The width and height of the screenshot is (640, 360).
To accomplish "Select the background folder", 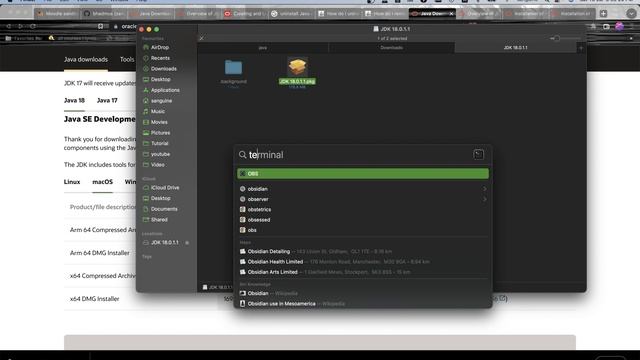I will (233, 72).
